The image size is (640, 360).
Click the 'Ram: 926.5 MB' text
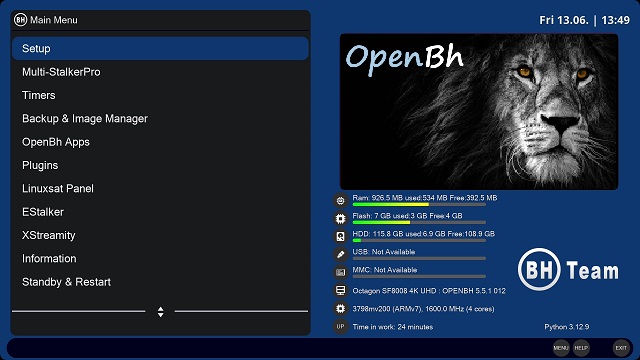click(378, 198)
